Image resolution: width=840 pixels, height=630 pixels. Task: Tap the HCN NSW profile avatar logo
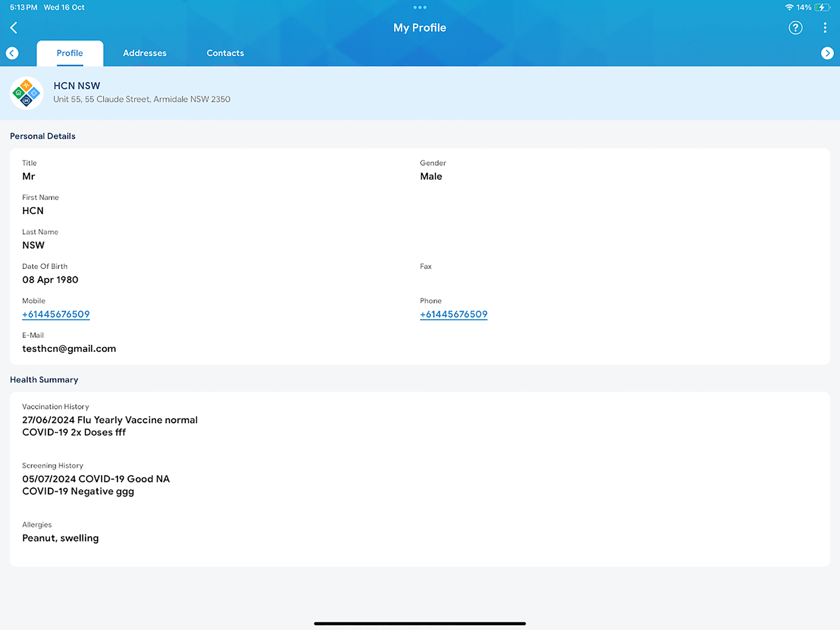pyautogui.click(x=27, y=93)
